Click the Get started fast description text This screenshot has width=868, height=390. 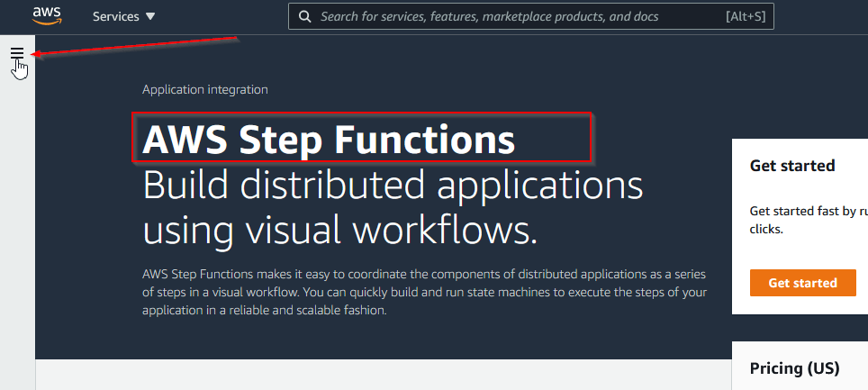(x=808, y=220)
